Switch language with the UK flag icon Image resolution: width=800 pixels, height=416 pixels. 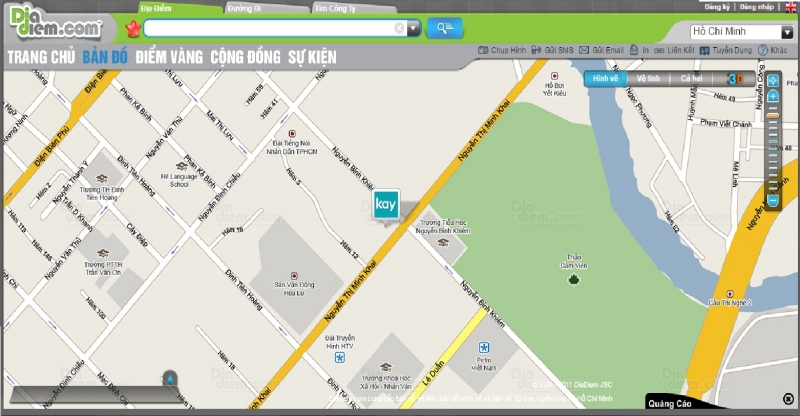(x=791, y=7)
